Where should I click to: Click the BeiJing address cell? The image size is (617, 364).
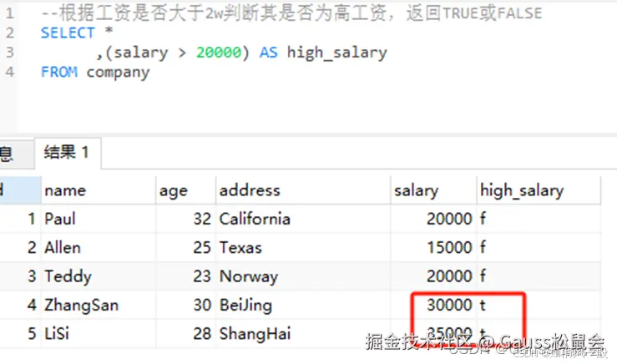click(x=303, y=305)
